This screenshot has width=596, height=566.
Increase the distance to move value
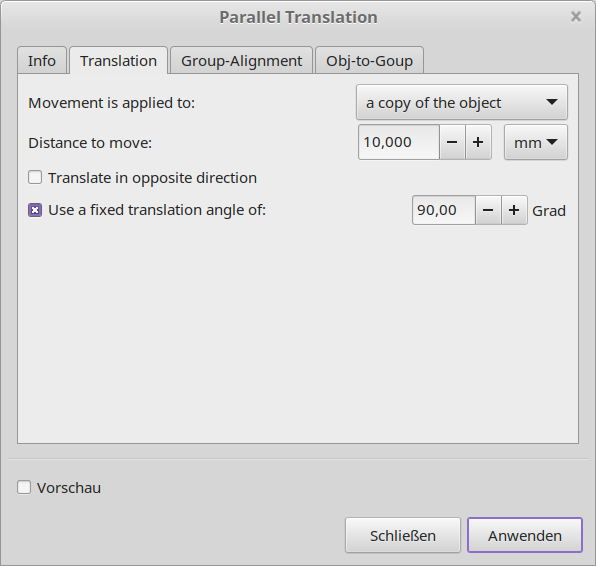(478, 142)
